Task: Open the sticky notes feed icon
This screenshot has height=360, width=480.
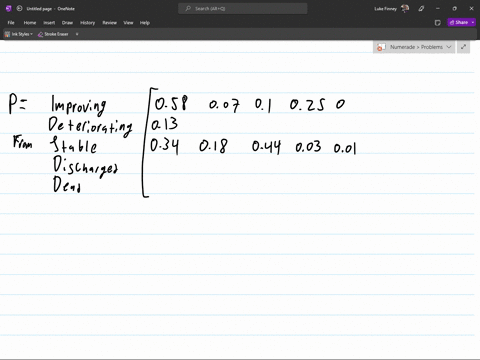Action: point(438,23)
